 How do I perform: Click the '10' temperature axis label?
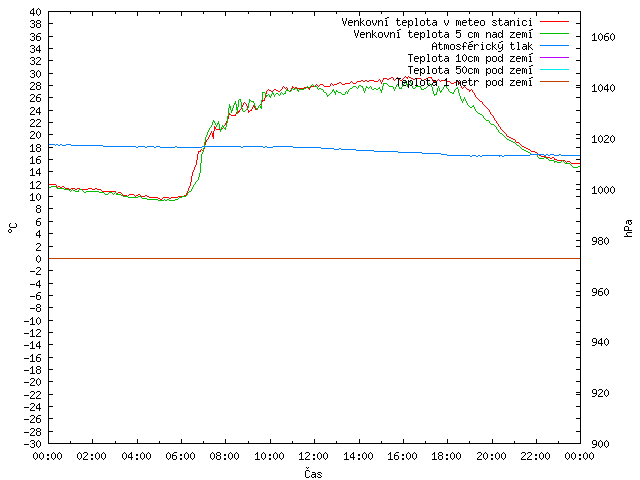pos(36,197)
